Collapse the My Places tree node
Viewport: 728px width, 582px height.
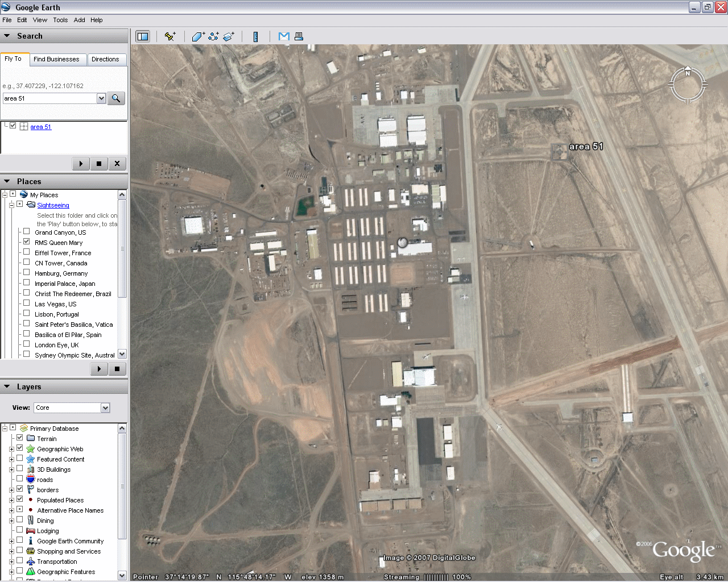pyautogui.click(x=5, y=194)
